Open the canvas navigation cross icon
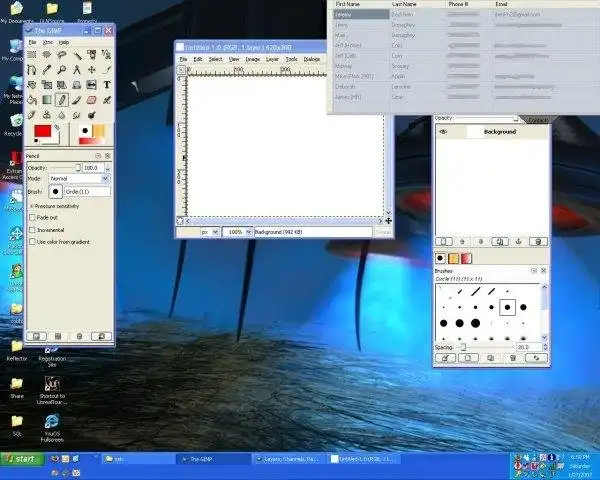This screenshot has width=600, height=480. coord(388,221)
